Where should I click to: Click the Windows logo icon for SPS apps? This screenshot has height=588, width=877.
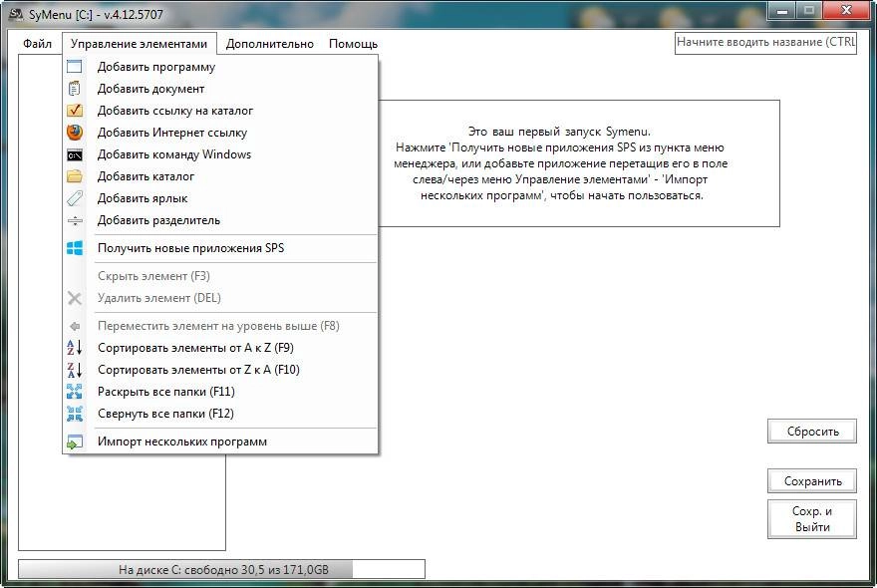(x=75, y=248)
